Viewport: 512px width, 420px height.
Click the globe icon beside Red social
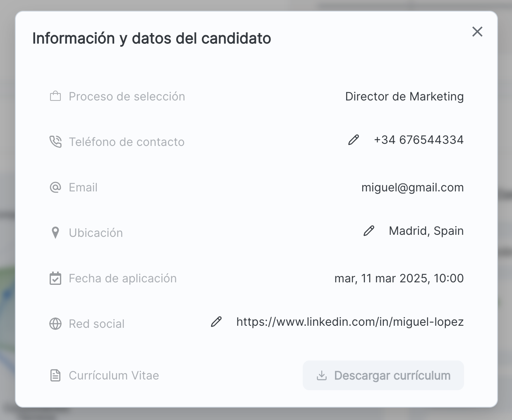[x=55, y=324]
